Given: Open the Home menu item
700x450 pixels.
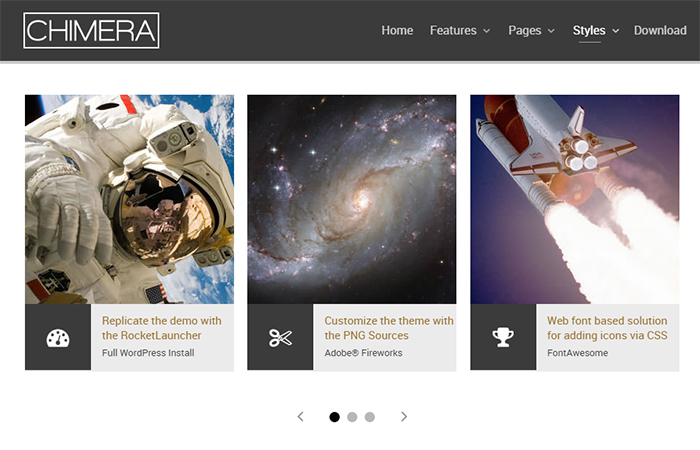Looking at the screenshot, I should pos(397,30).
